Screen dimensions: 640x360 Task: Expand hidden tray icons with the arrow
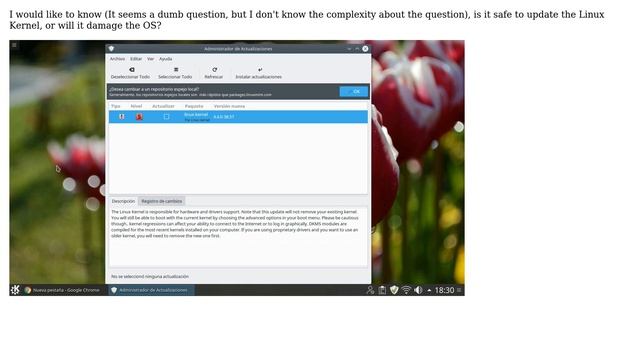tap(429, 290)
